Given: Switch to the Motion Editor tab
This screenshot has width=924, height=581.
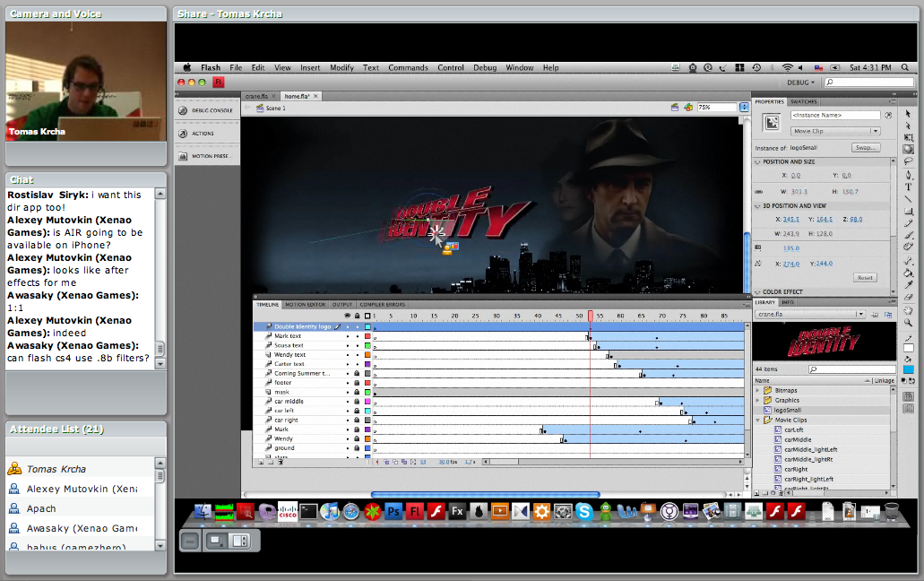Looking at the screenshot, I should [x=306, y=305].
